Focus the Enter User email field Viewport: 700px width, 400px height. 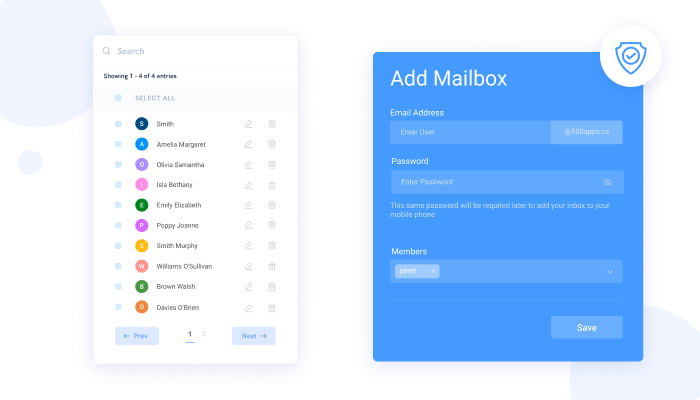[470, 132]
